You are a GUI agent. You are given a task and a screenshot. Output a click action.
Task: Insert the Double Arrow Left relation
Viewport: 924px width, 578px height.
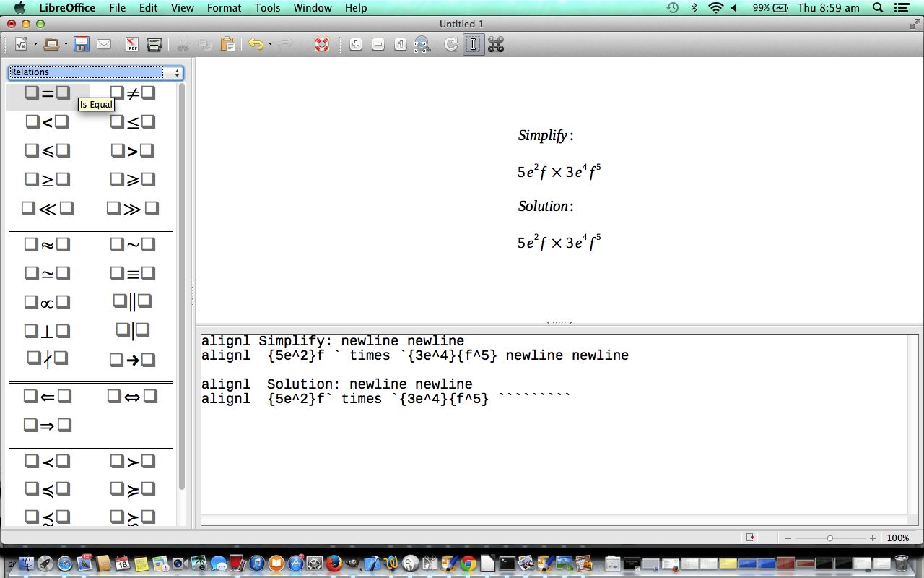pos(48,397)
